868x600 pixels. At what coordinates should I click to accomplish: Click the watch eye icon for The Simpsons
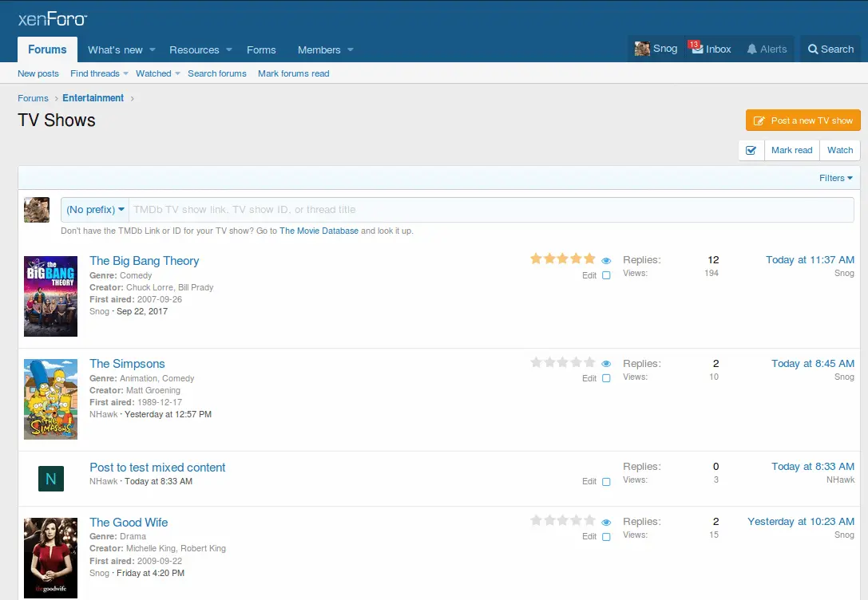(606, 364)
